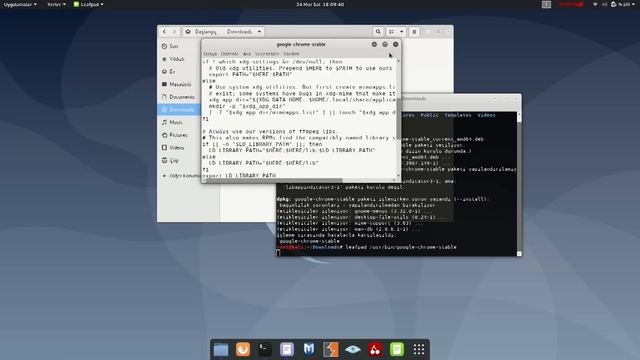Open the blue eye dock icon
The image size is (640, 360).
[x=353, y=349]
